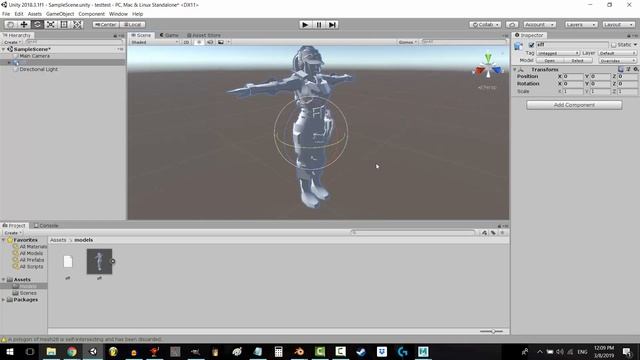Toggle scene lighting button
Viewport: 640px width, 360px height.
[x=199, y=42]
